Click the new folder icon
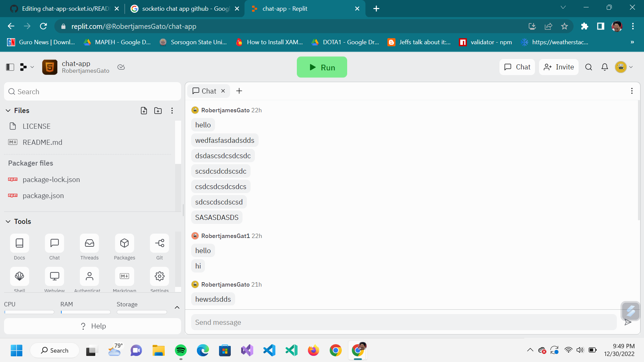Image resolution: width=644 pixels, height=362 pixels. [x=158, y=111]
